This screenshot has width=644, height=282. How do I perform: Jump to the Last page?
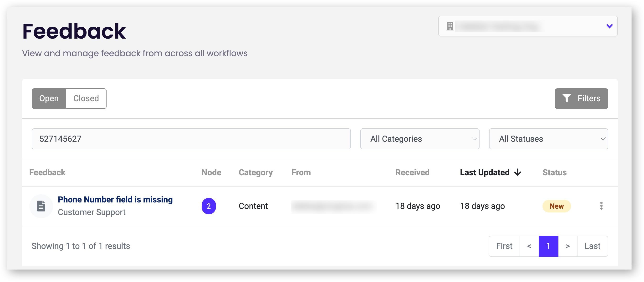pyautogui.click(x=592, y=246)
